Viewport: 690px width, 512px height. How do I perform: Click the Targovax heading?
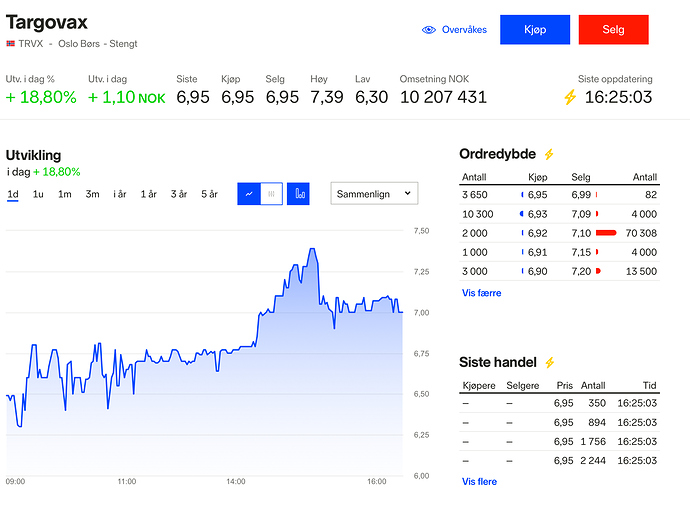47,22
